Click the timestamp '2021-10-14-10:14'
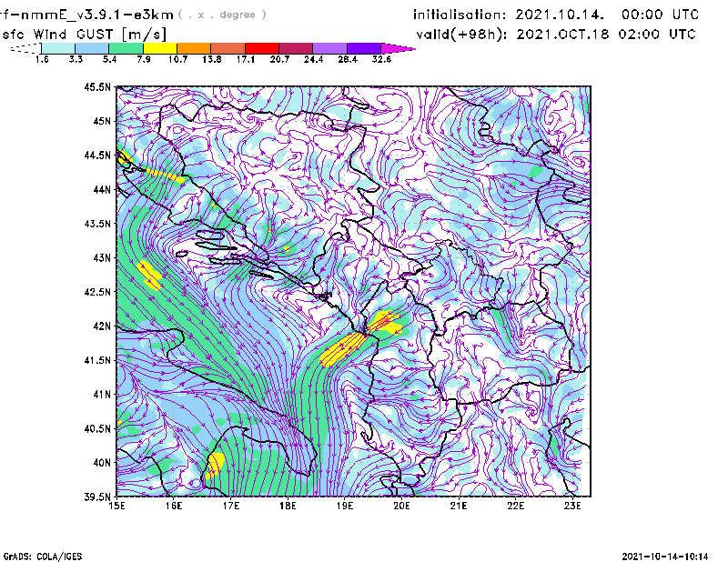 pos(665,557)
